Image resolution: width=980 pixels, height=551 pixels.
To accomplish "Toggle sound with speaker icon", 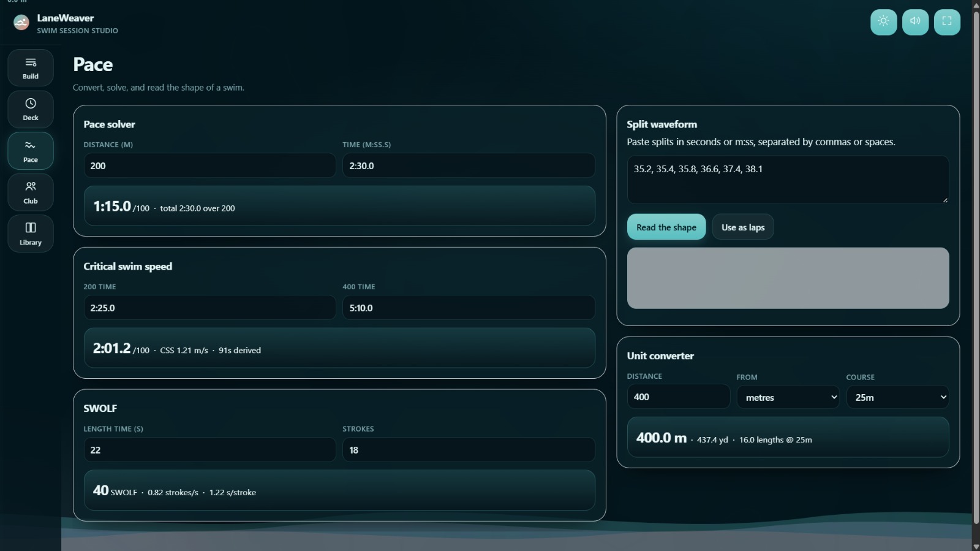I will coord(915,21).
